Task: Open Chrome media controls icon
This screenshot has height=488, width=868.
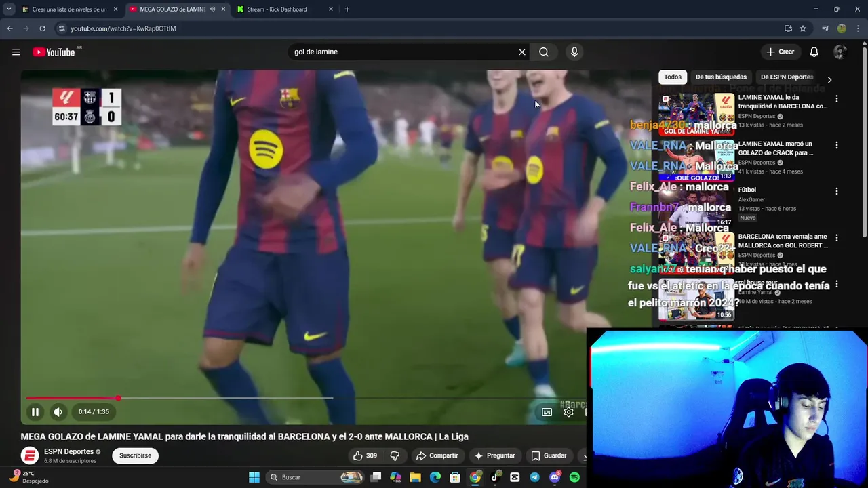Action: click(x=825, y=28)
